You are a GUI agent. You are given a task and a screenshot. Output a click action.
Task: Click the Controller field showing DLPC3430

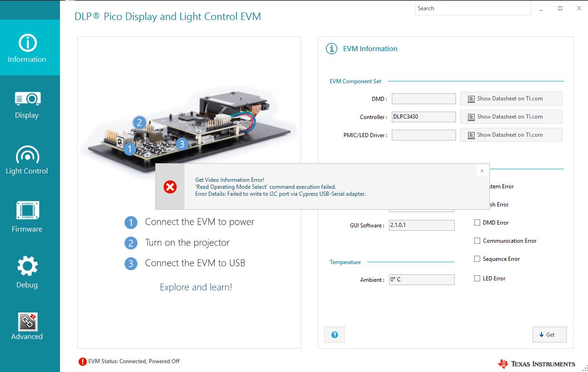tap(424, 117)
